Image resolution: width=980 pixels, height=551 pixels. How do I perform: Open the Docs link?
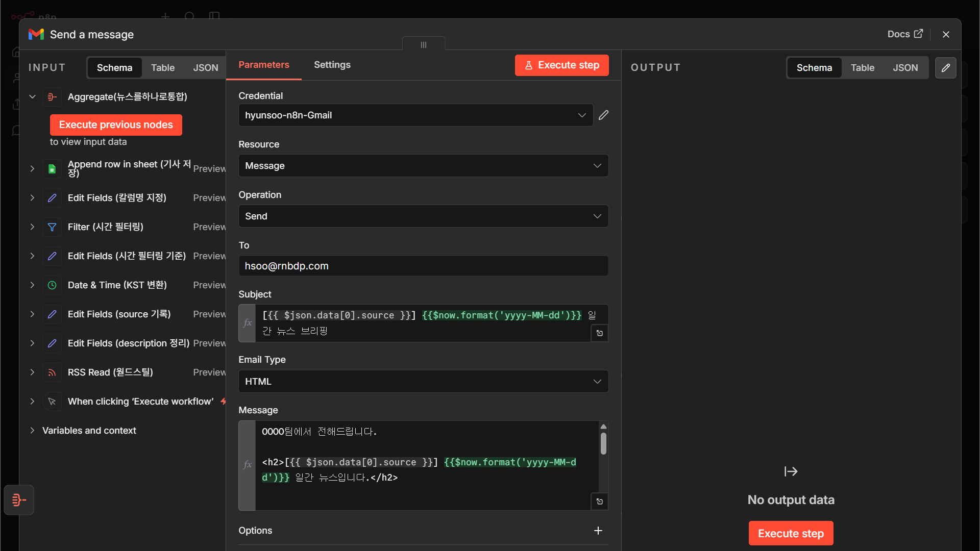pyautogui.click(x=905, y=34)
